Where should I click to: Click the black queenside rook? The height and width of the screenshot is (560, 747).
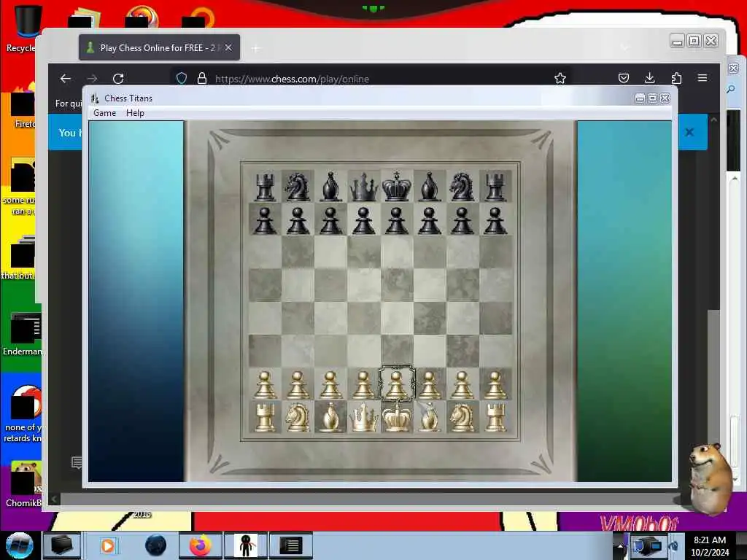[x=265, y=187]
